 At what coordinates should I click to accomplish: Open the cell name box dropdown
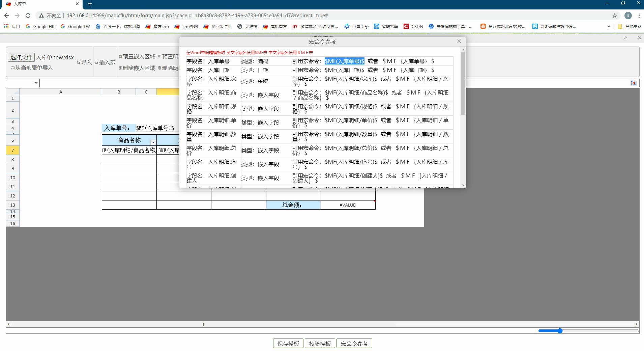pyautogui.click(x=22, y=83)
